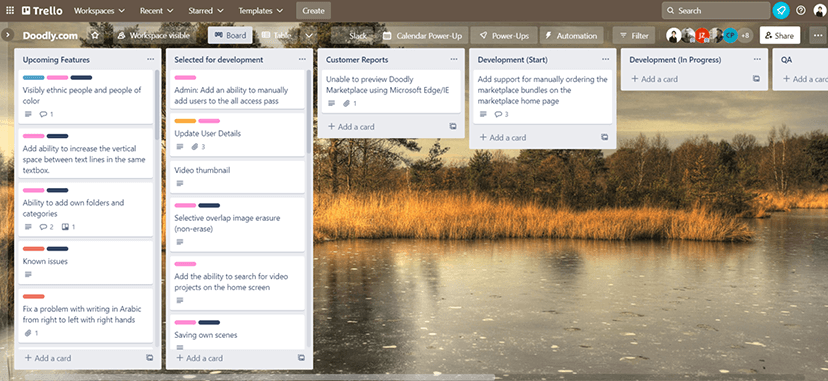Viewport: 828px width, 381px height.
Task: Change Workspace visible setting
Action: pyautogui.click(x=154, y=36)
